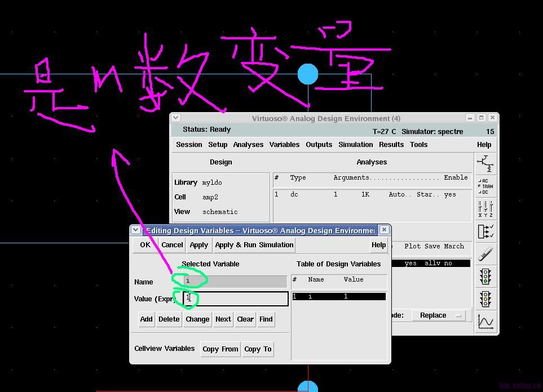Open the Edit Variables XYZ icon
The width and height of the screenshot is (543, 392).
point(485,209)
